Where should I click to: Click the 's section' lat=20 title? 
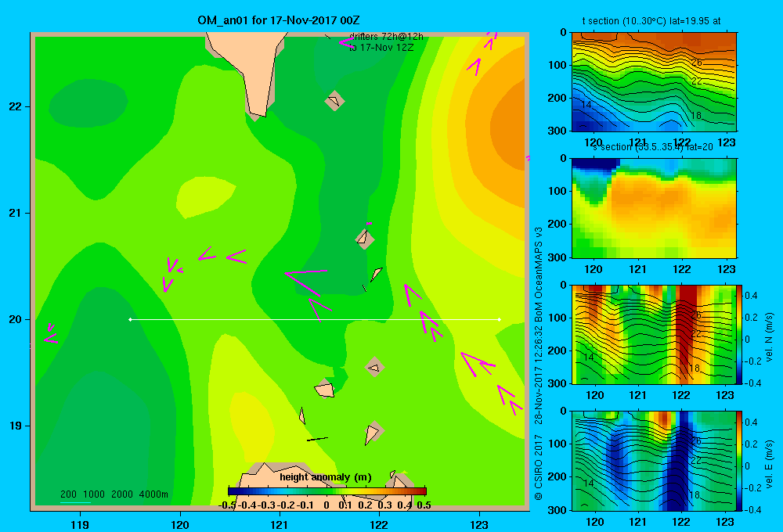(653, 147)
